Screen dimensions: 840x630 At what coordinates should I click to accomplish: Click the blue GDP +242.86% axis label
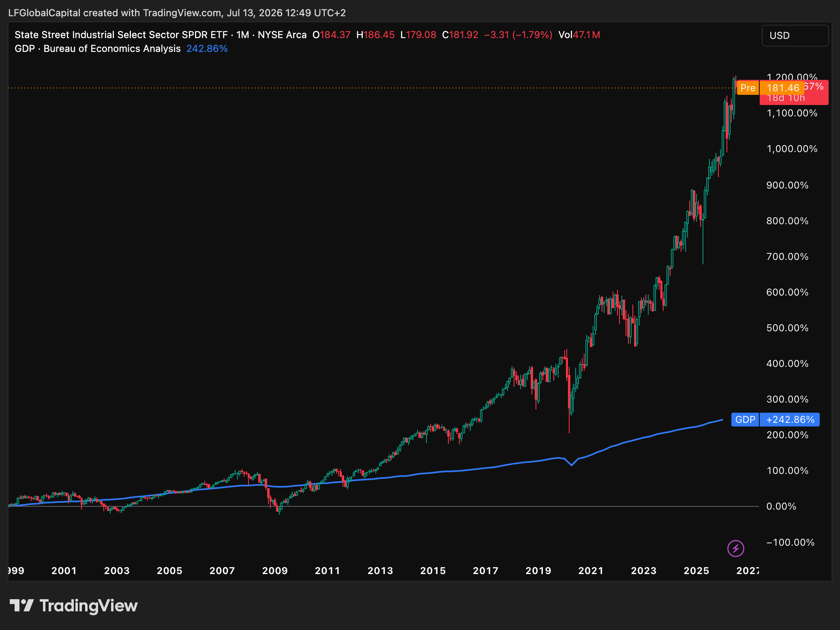pos(775,420)
